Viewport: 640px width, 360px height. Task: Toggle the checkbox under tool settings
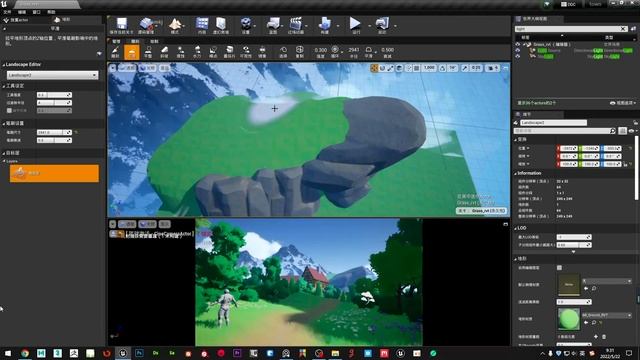pos(9,111)
